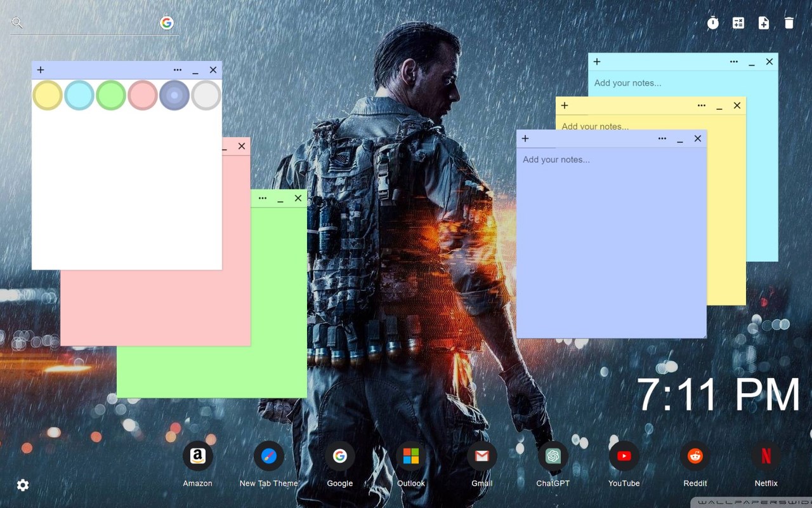Open the Amazon shortcut
The height and width of the screenshot is (508, 812).
coord(198,456)
